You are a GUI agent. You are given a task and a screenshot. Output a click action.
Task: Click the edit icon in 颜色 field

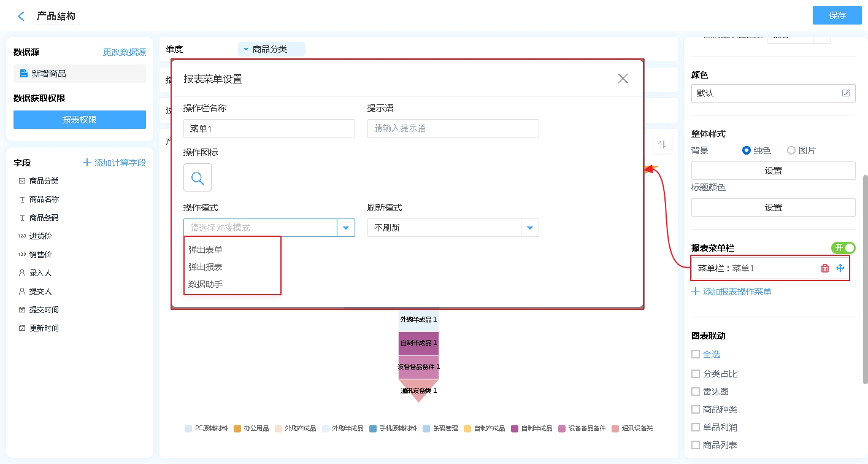[x=846, y=93]
